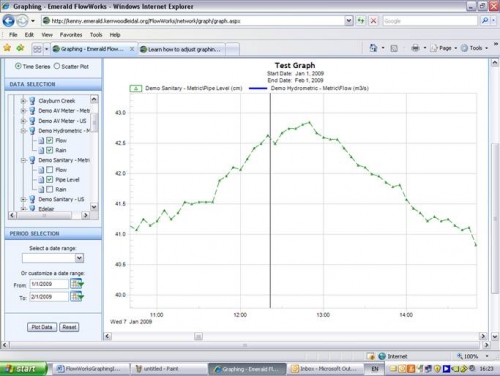Click the Refresh page icon
Viewport: 500px width, 376px height.
pyautogui.click(x=361, y=21)
